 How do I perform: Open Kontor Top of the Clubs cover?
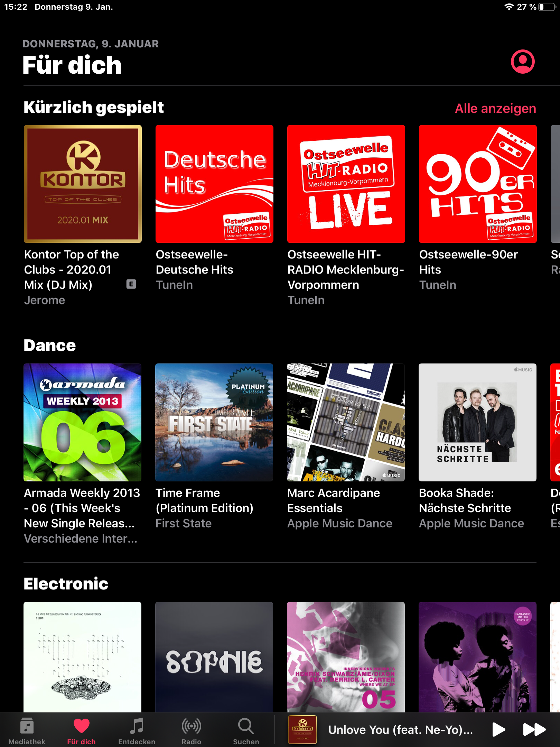(x=83, y=184)
